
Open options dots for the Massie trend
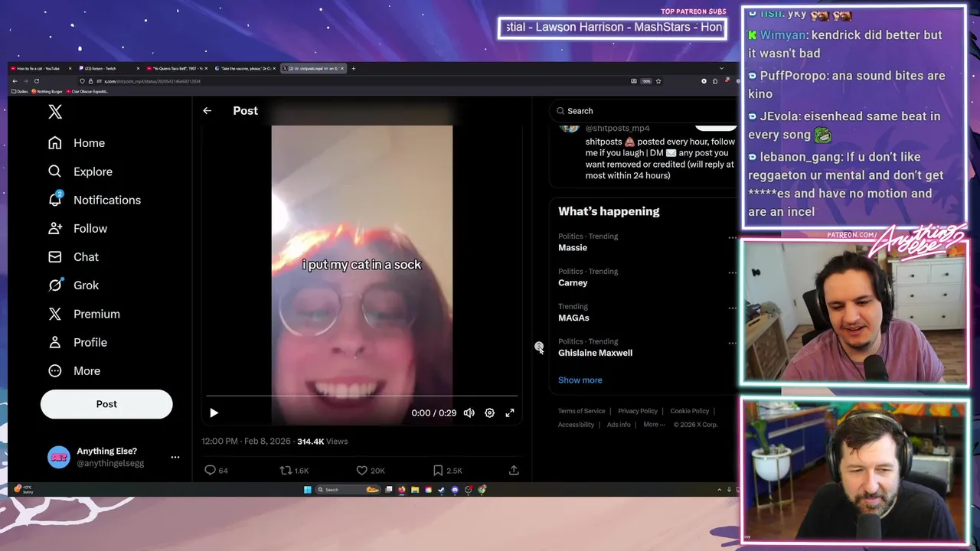(x=732, y=237)
